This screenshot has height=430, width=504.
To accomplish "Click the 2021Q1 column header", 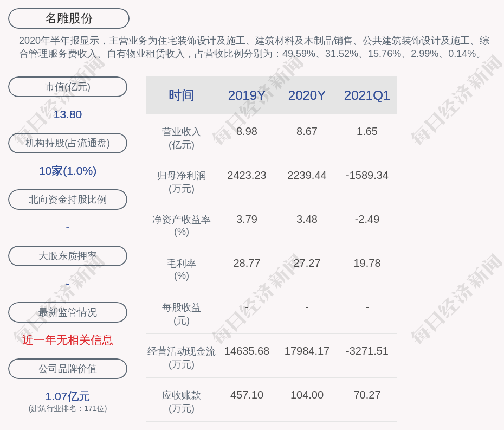I will coord(367,95).
